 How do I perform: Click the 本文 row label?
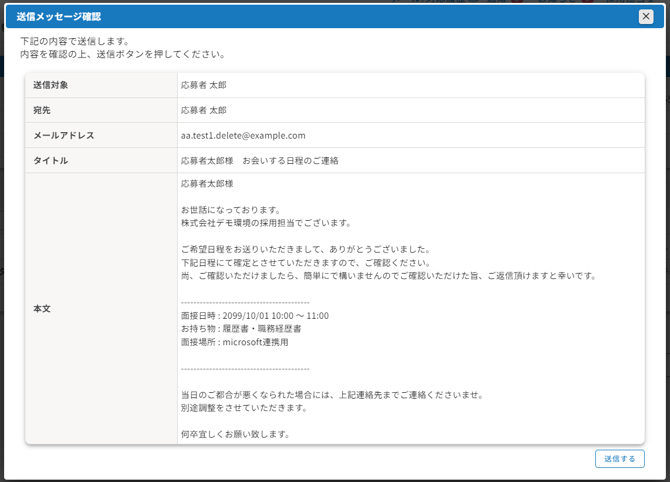point(45,309)
